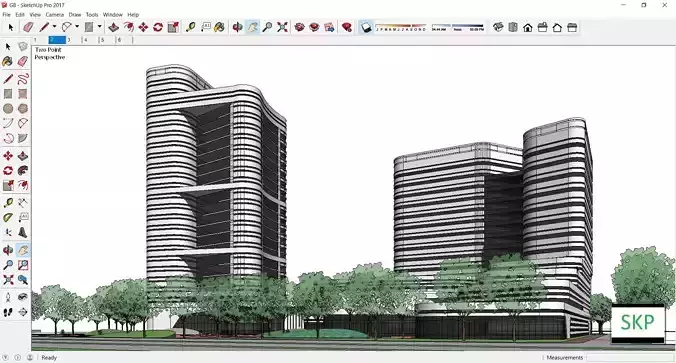This screenshot has height=363, width=676.
Task: Open the Extension Warehouse
Action: pos(314,28)
